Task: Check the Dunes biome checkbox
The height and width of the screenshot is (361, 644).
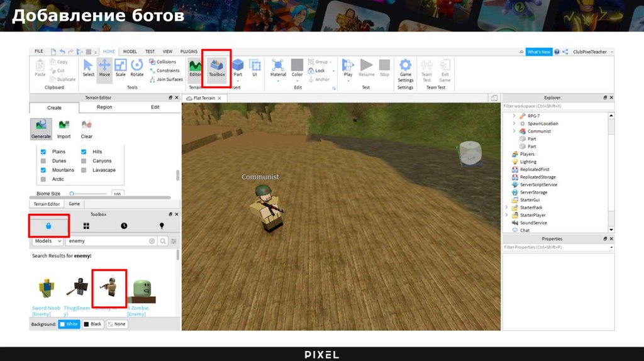Action: (x=43, y=161)
